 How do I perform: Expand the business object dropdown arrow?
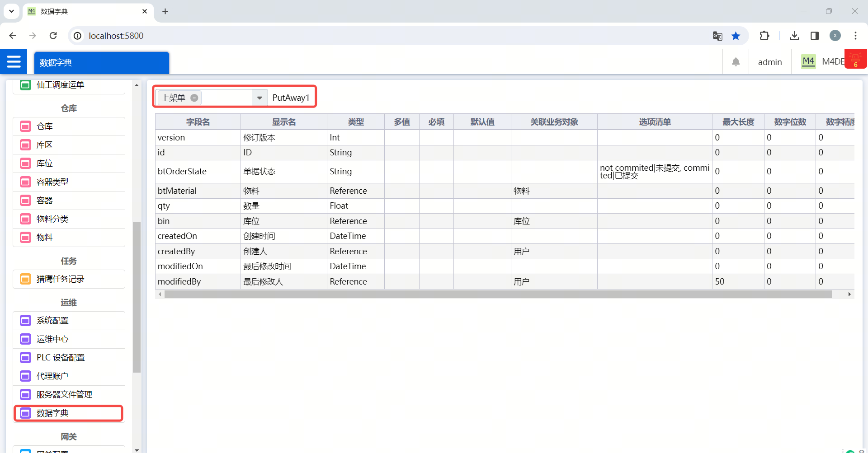pyautogui.click(x=259, y=98)
